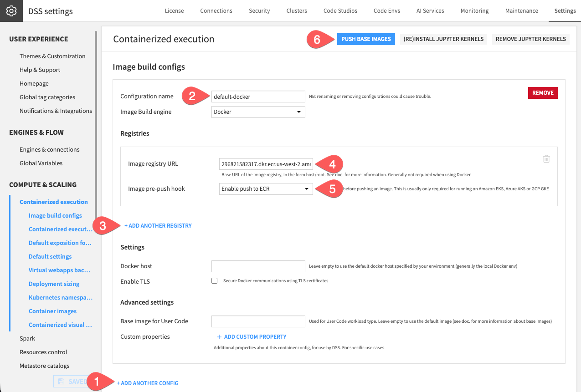Open the Image pre-push hook dropdown
Screen dimensions: 581x392
(x=266, y=188)
